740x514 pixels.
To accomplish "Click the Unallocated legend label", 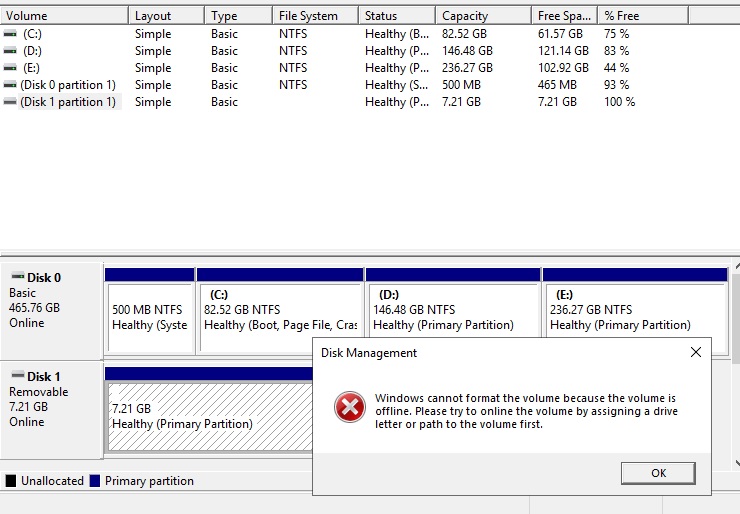I will click(52, 481).
